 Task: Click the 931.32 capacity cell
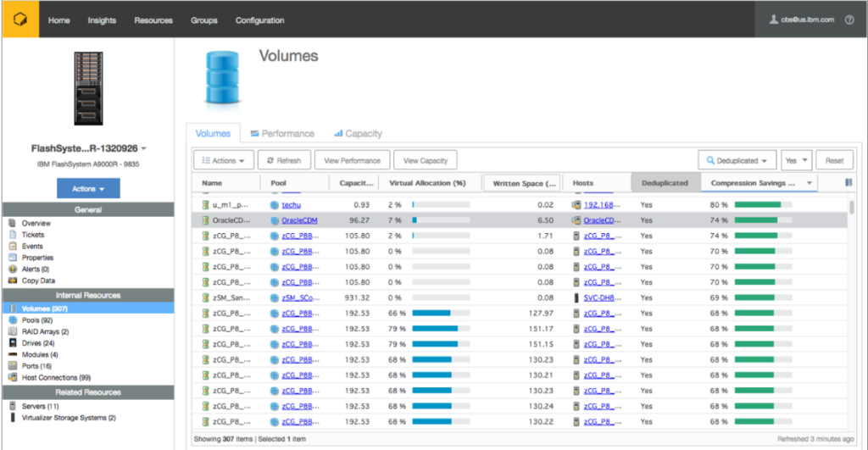tap(357, 297)
